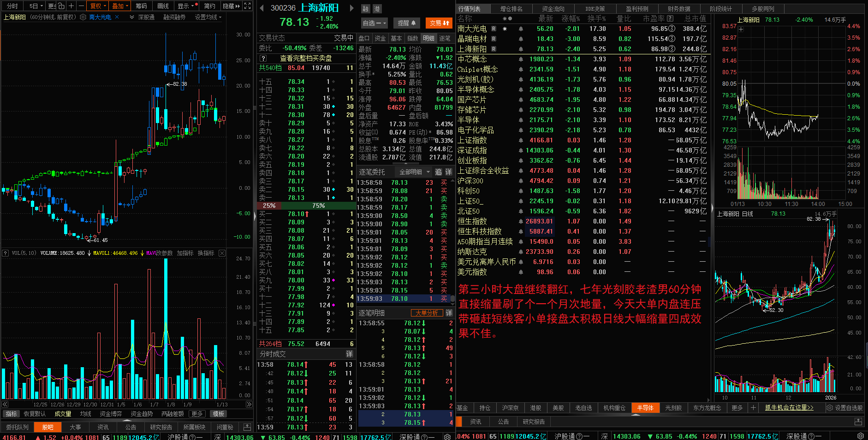Open the 财务数据 tab
This screenshot has height=440, width=868.
(x=678, y=9)
